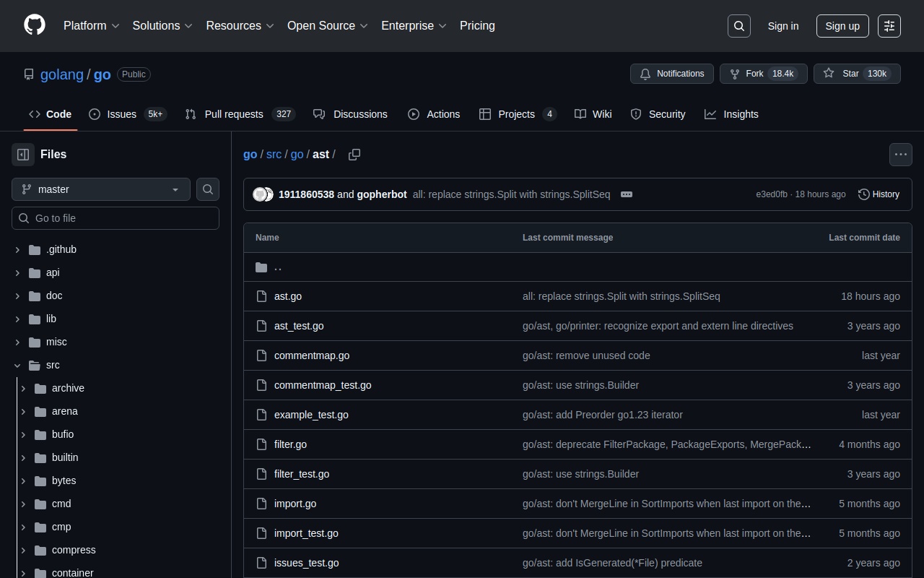The height and width of the screenshot is (578, 924).
Task: Collapse the Files side panel icon
Action: pos(23,155)
